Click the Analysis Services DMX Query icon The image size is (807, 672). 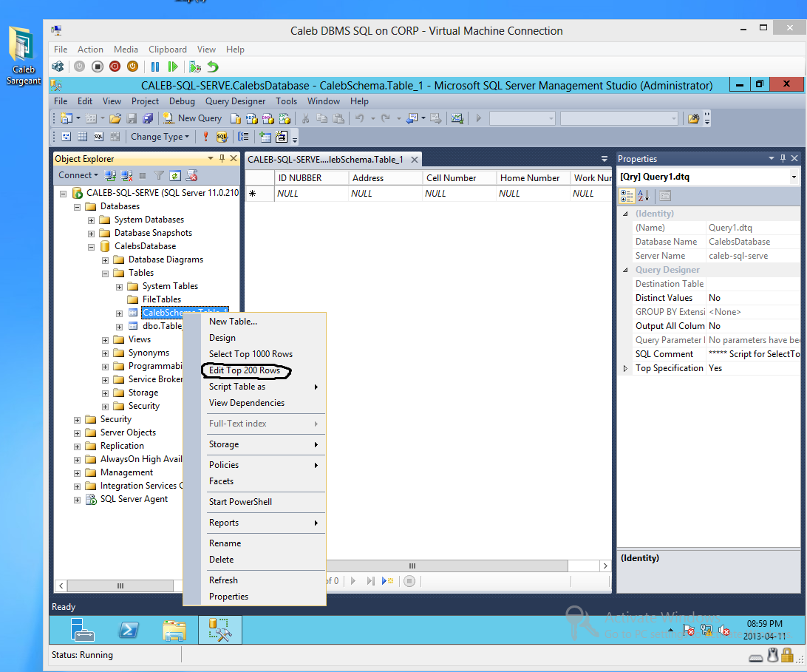coord(268,118)
